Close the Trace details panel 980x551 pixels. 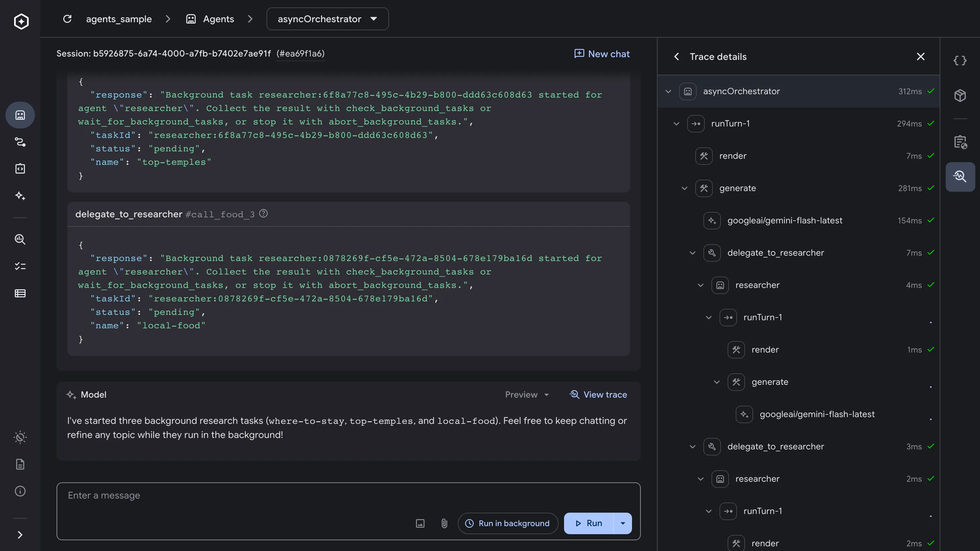(921, 57)
